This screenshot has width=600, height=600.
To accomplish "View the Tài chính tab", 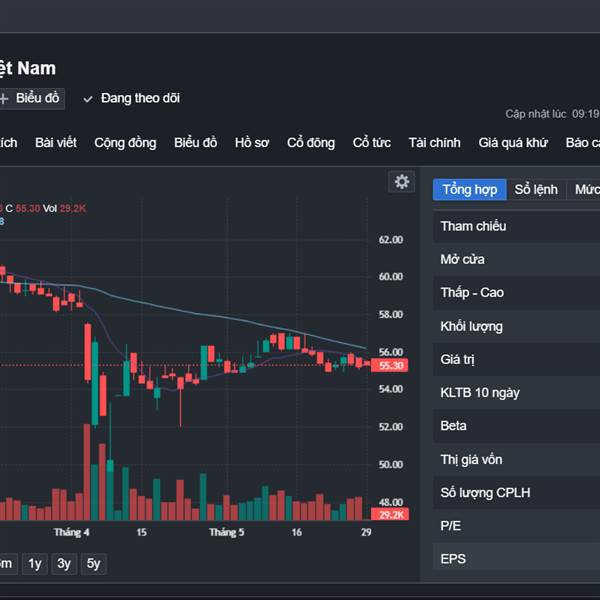I will (x=435, y=143).
